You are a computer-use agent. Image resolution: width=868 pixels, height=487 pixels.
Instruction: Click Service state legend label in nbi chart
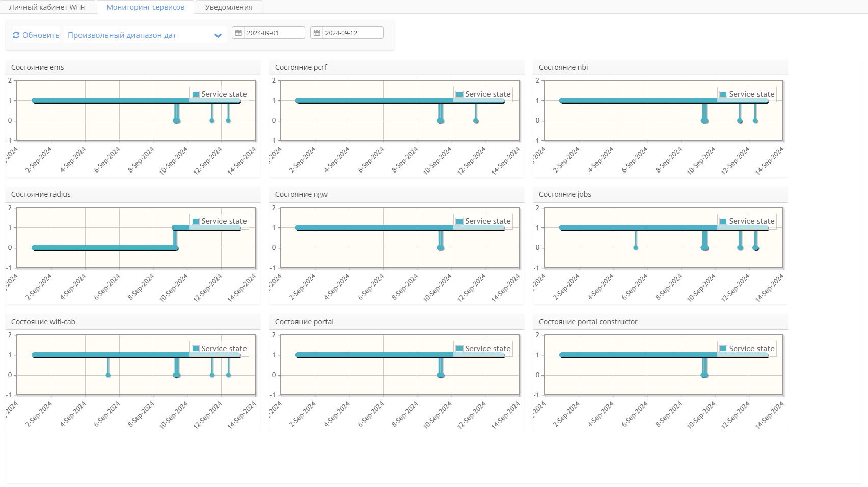pyautogui.click(x=751, y=94)
